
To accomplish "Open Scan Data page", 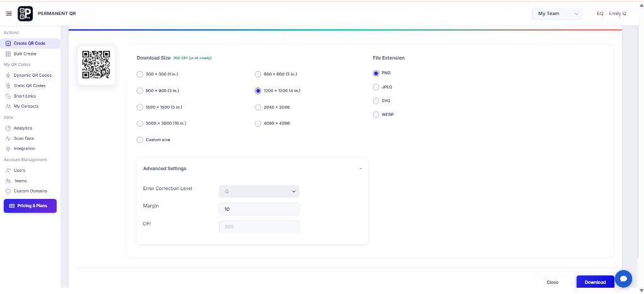I will click(23, 139).
